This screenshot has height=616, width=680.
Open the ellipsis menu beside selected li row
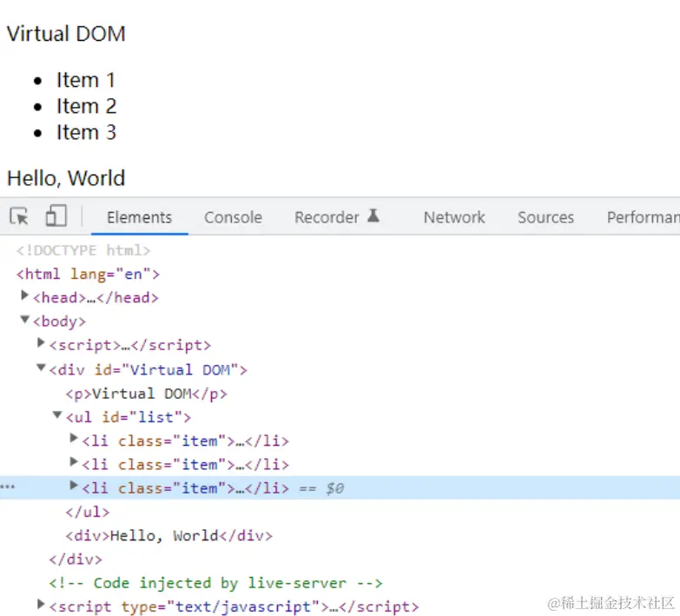coord(7,487)
